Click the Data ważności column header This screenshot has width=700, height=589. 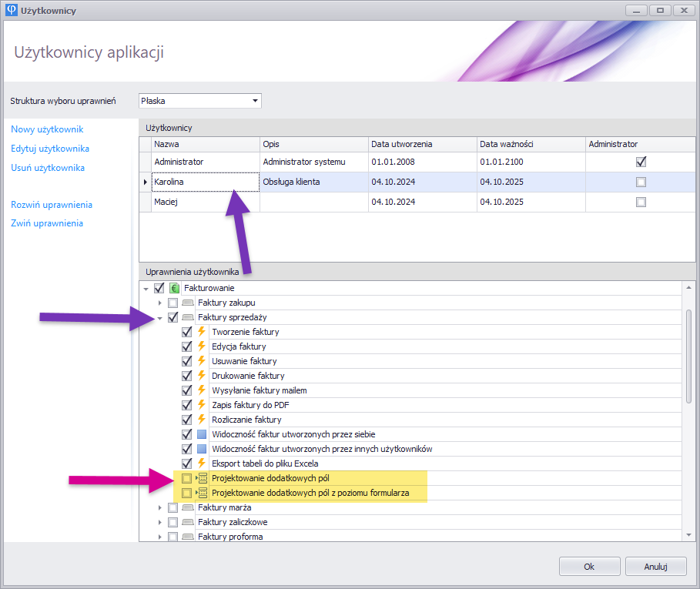coord(530,144)
